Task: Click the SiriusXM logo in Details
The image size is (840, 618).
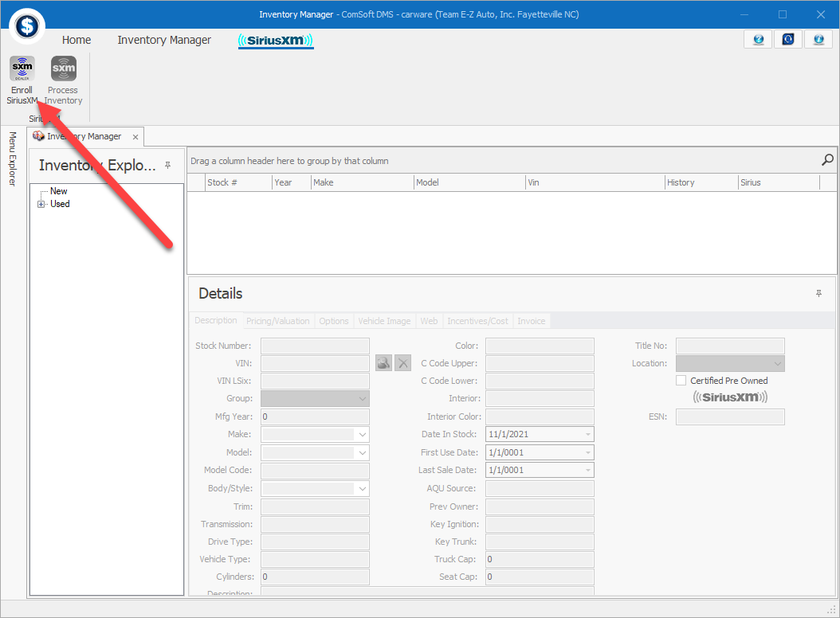Action: pyautogui.click(x=730, y=397)
